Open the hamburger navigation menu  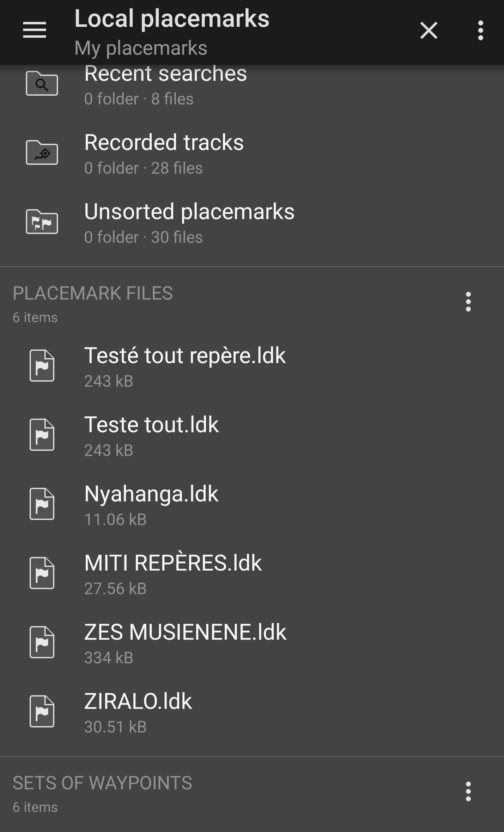35,30
